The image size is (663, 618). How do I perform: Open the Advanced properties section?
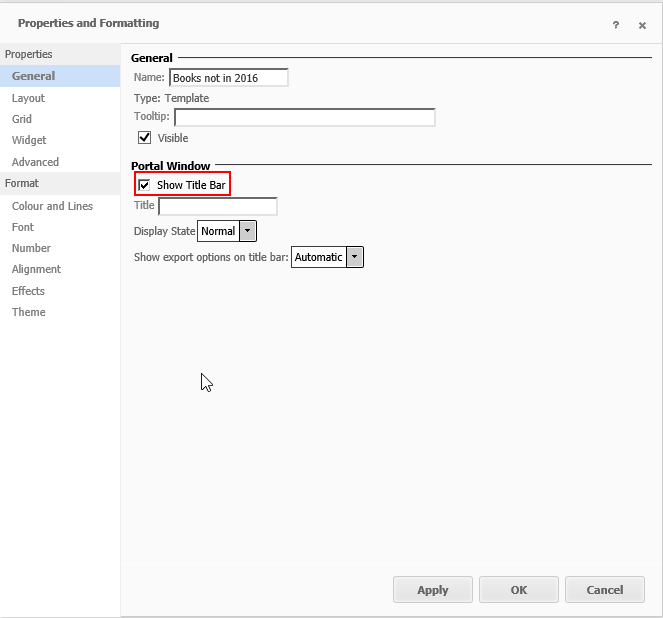click(35, 162)
